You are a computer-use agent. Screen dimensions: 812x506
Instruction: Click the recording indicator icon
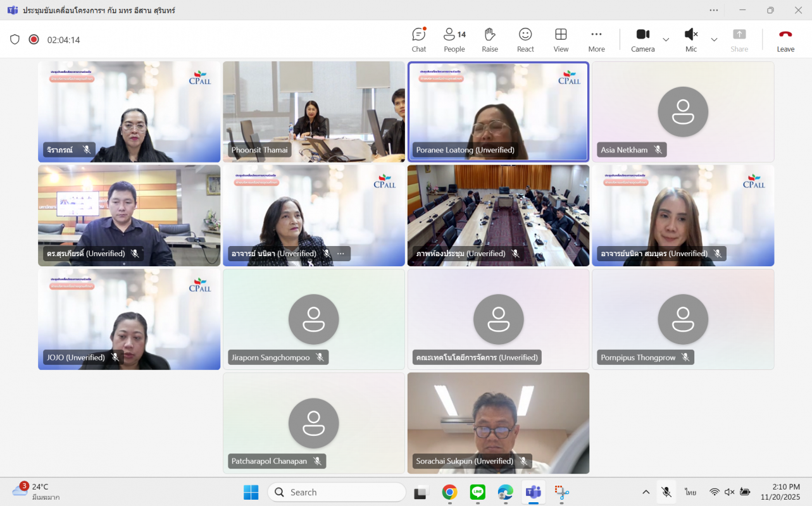pyautogui.click(x=34, y=39)
